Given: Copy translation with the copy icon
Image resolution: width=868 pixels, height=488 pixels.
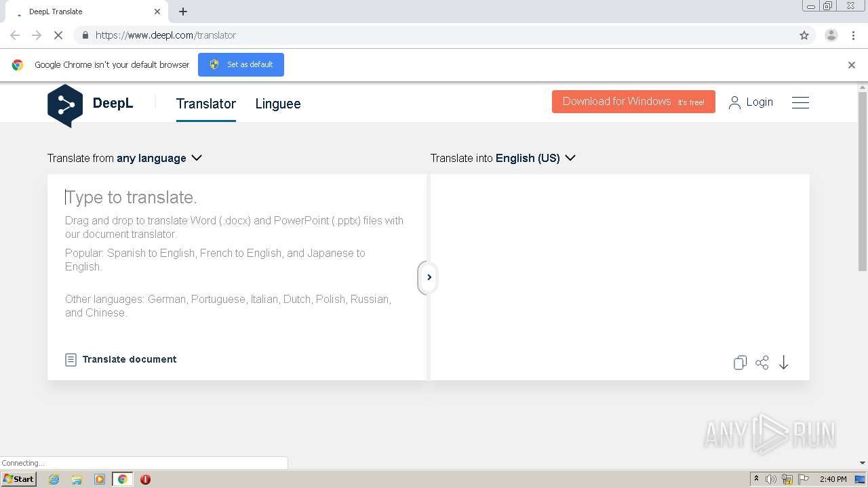Looking at the screenshot, I should 740,363.
